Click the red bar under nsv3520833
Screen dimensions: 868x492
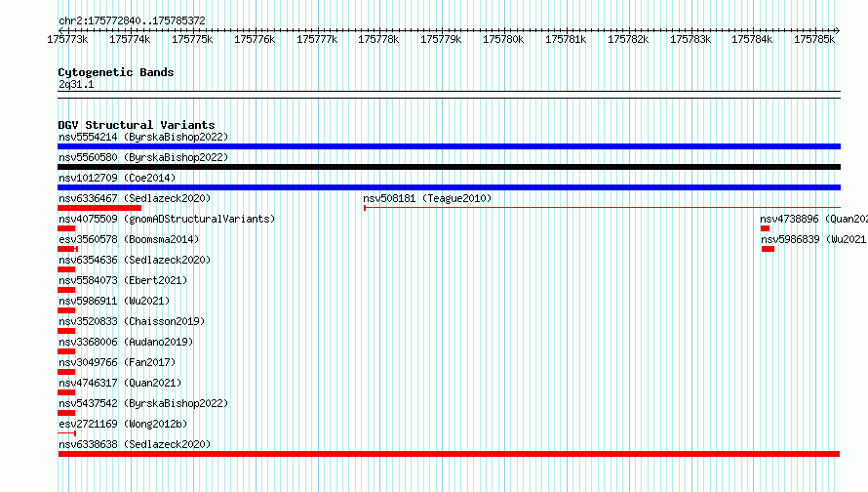(66, 331)
